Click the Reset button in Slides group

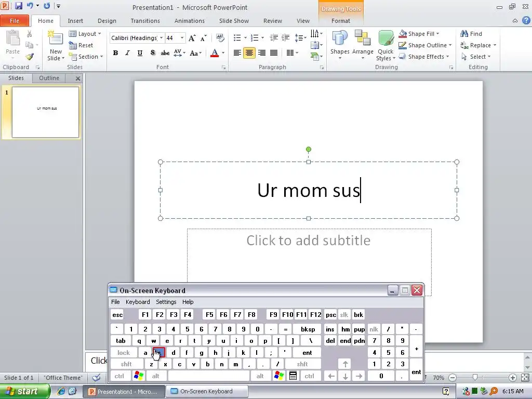[x=81, y=45]
